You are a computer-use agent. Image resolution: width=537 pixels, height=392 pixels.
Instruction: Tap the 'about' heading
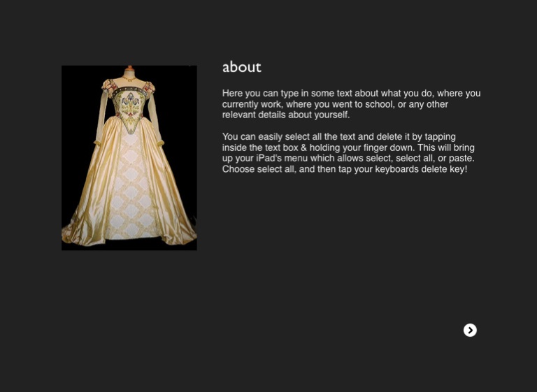241,67
